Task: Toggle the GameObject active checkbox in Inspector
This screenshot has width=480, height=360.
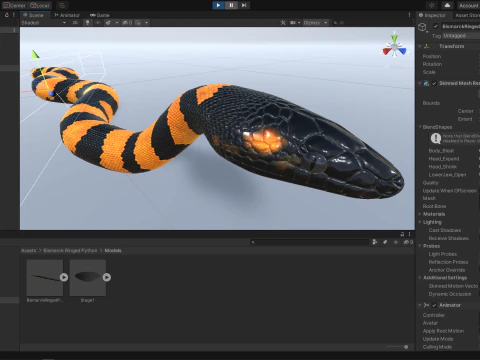Action: [435, 26]
